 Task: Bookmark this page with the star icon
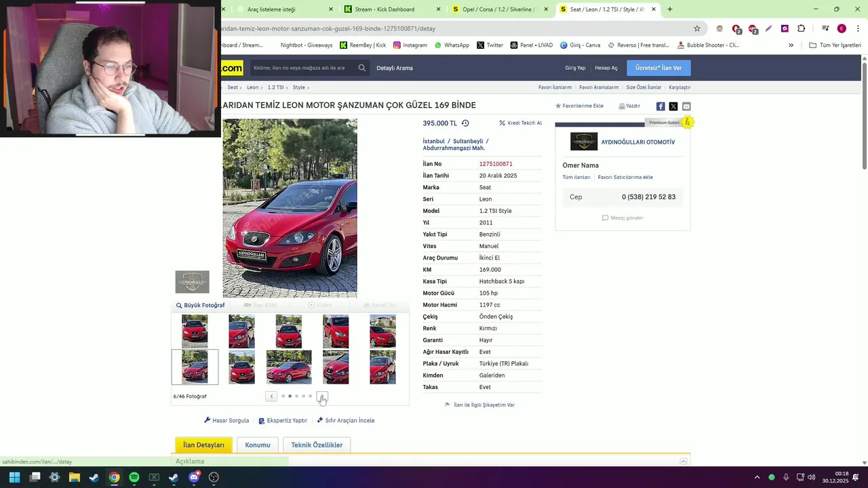click(x=696, y=28)
